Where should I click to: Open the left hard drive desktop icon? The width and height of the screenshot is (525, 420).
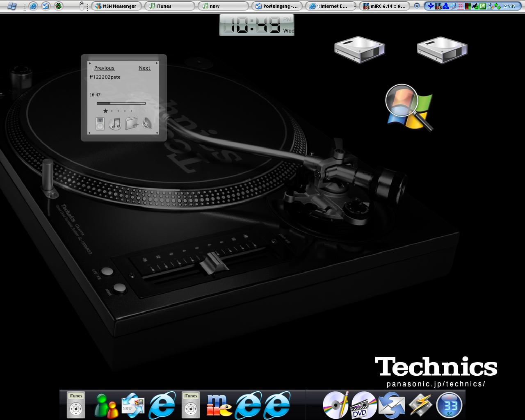[x=359, y=50]
